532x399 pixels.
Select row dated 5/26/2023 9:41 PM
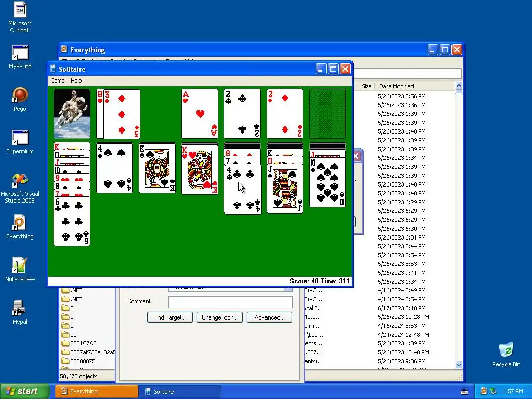pos(402,273)
